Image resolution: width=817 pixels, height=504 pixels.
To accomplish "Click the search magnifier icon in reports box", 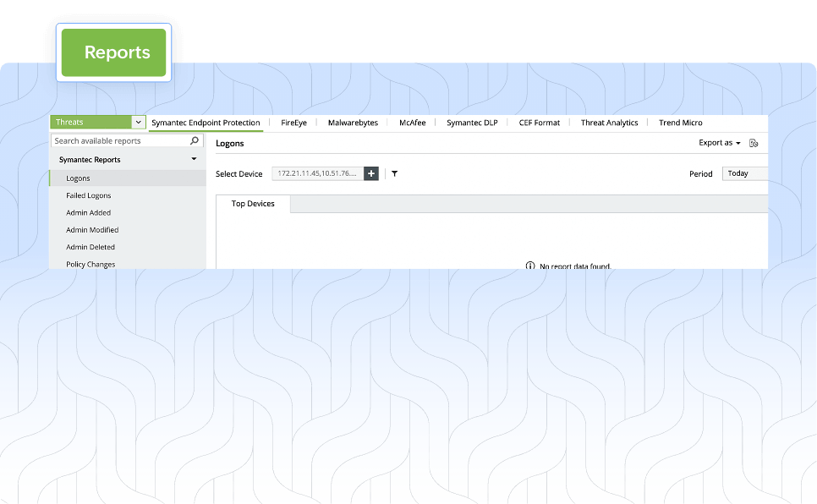I will (195, 140).
